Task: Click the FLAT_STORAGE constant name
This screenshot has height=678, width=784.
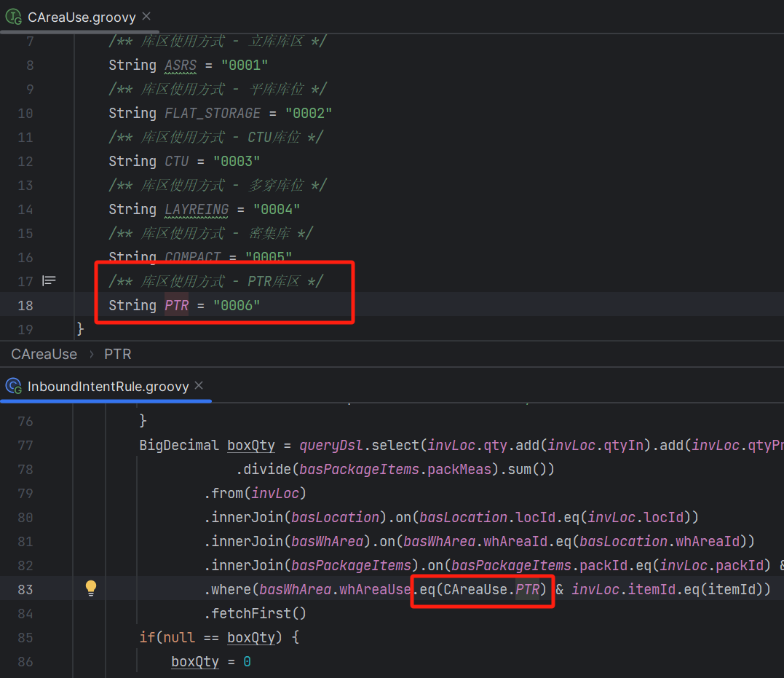Action: click(x=213, y=113)
